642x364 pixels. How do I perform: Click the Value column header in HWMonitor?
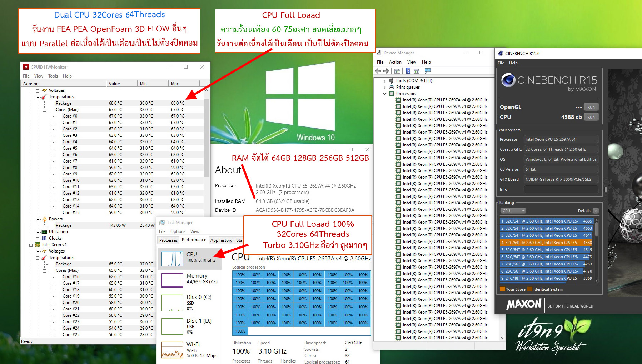point(122,84)
